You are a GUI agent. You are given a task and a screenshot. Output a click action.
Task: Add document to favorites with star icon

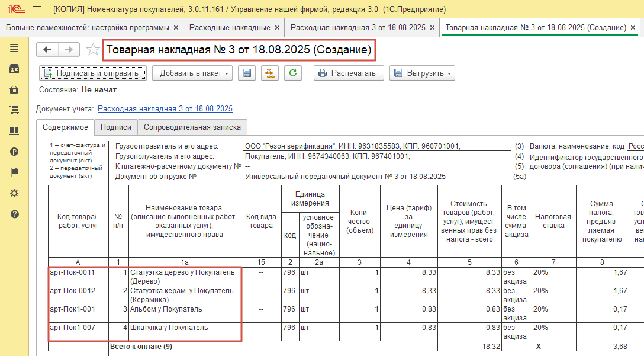coord(93,50)
